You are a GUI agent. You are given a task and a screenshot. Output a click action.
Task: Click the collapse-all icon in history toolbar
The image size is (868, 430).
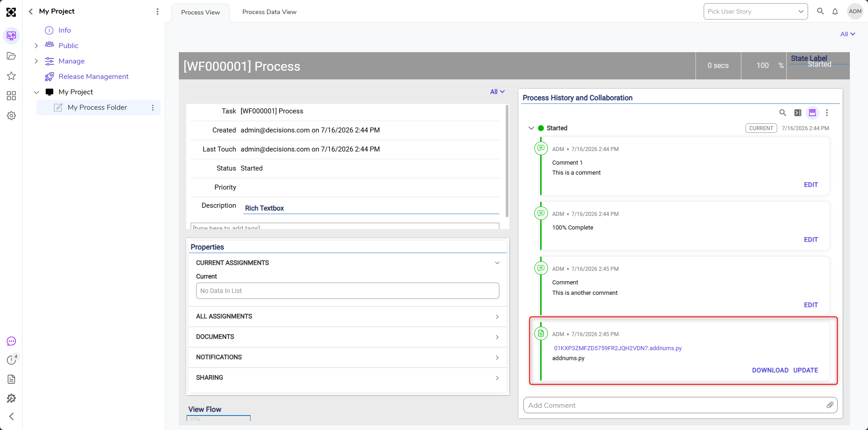pos(798,112)
